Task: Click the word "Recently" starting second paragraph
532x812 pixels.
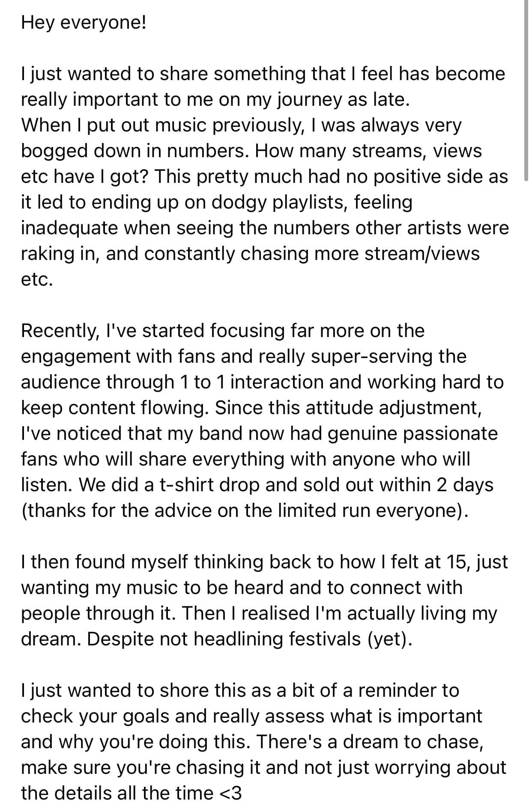Action: 59,331
